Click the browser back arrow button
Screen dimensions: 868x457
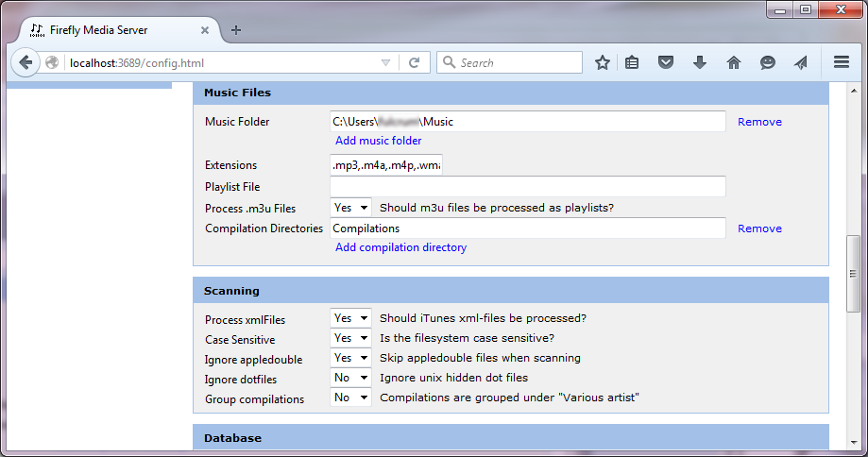[26, 63]
